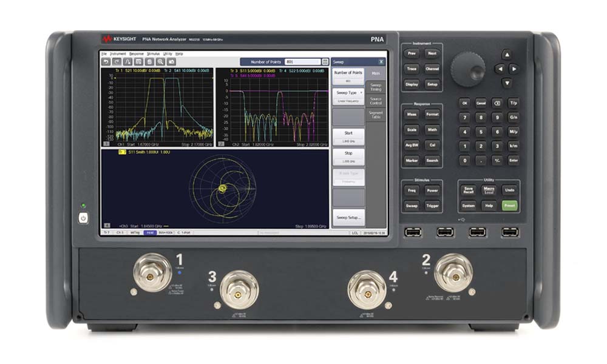Click the undo arrow toolbar icon
This screenshot has height=364, width=607.
(x=106, y=61)
